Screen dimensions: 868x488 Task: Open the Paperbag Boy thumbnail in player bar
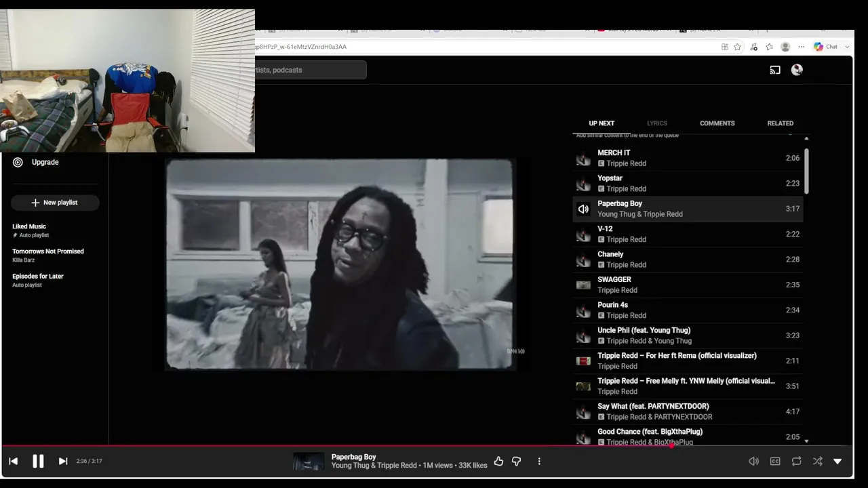tap(309, 461)
